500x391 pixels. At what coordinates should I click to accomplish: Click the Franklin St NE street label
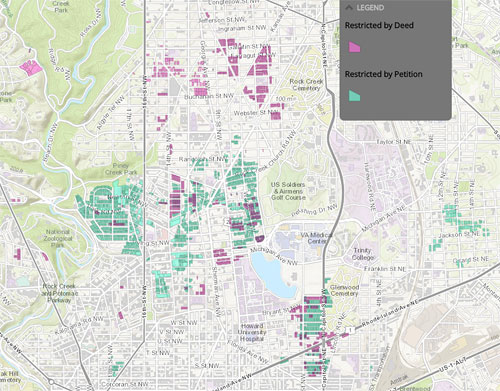pos(385,269)
